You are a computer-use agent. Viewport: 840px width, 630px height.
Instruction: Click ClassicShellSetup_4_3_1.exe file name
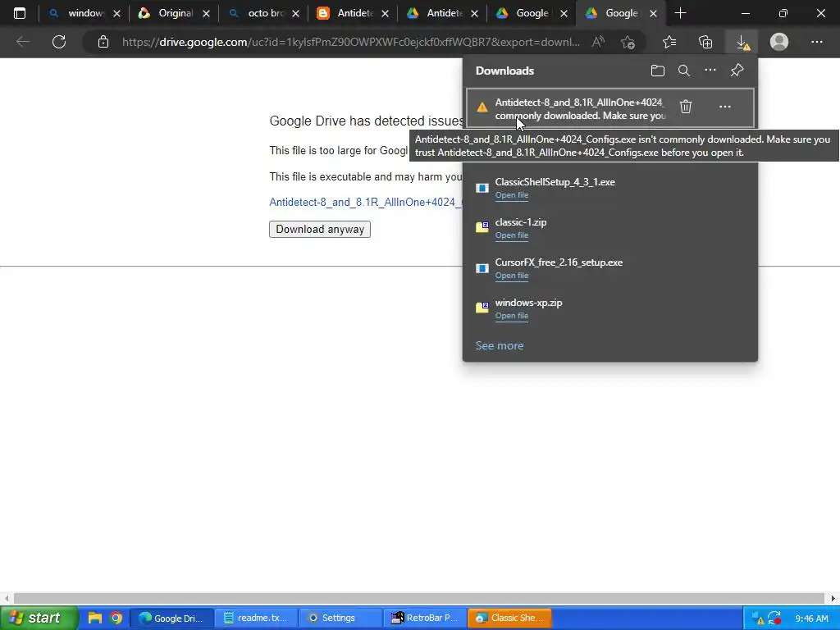(555, 182)
